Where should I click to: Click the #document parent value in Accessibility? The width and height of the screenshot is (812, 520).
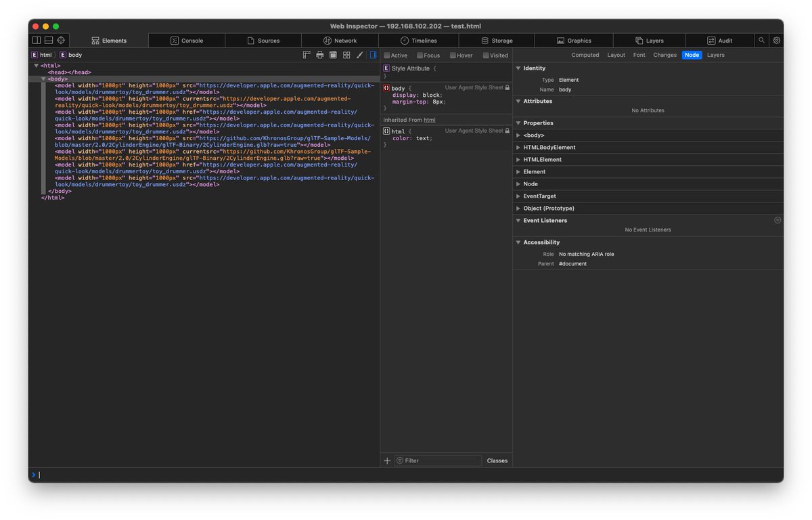tap(573, 264)
